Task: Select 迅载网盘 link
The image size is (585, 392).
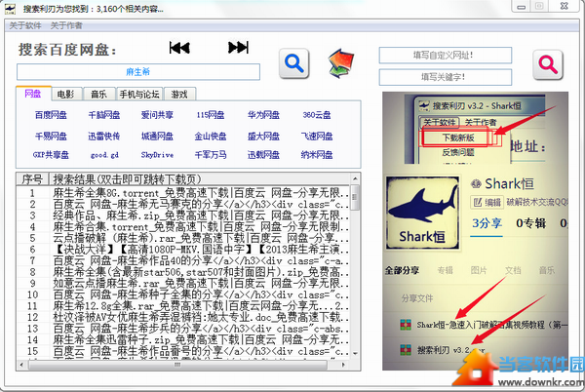Action: [263, 155]
